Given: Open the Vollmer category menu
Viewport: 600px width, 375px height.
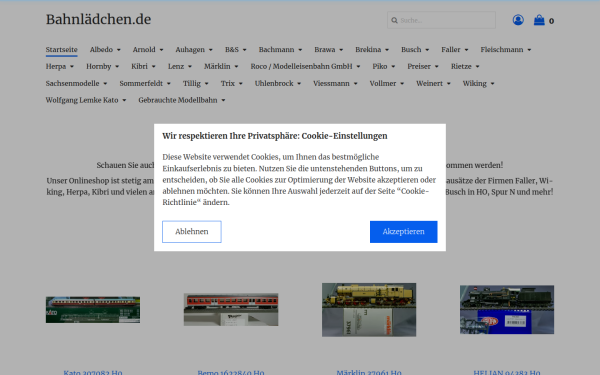Looking at the screenshot, I should click(x=387, y=83).
